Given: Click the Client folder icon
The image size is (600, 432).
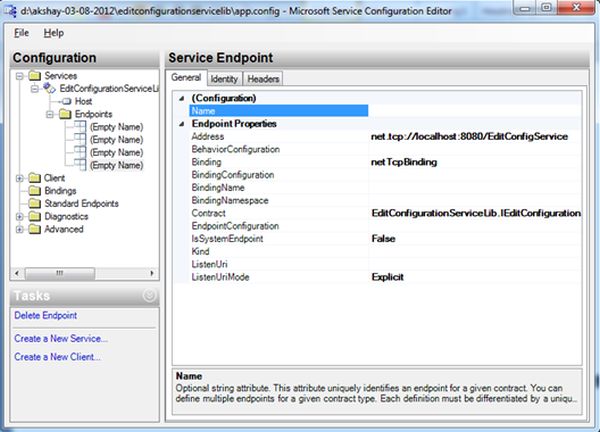Looking at the screenshot, I should click(x=34, y=178).
